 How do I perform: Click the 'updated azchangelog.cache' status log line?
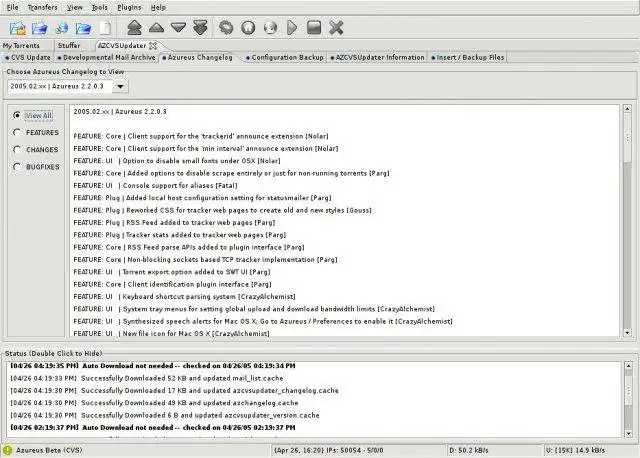tap(154, 403)
